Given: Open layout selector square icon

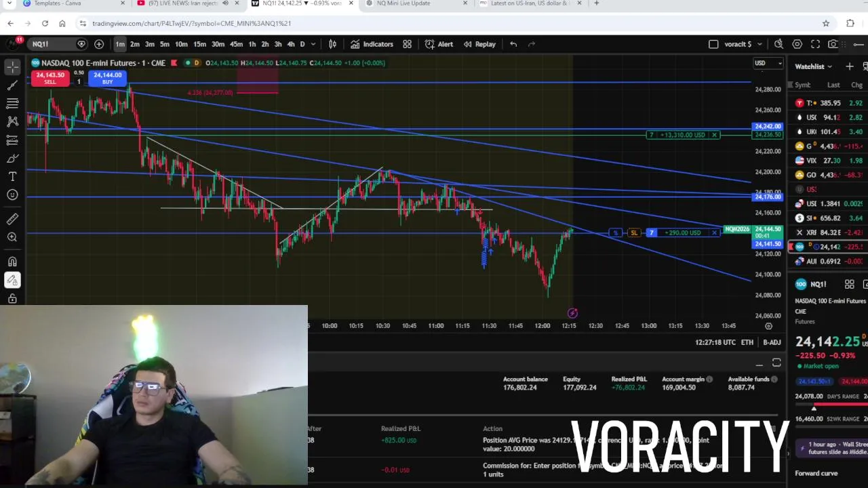Looking at the screenshot, I should pyautogui.click(x=713, y=44).
